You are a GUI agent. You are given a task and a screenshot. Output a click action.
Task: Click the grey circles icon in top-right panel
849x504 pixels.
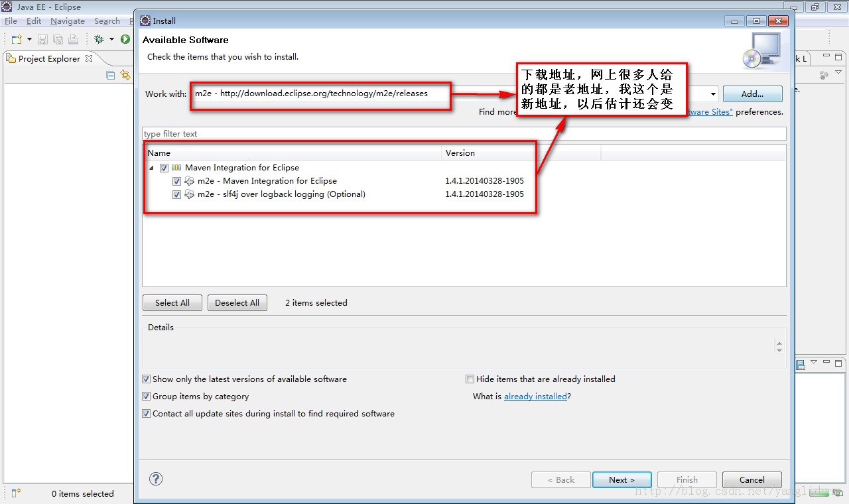tap(824, 75)
